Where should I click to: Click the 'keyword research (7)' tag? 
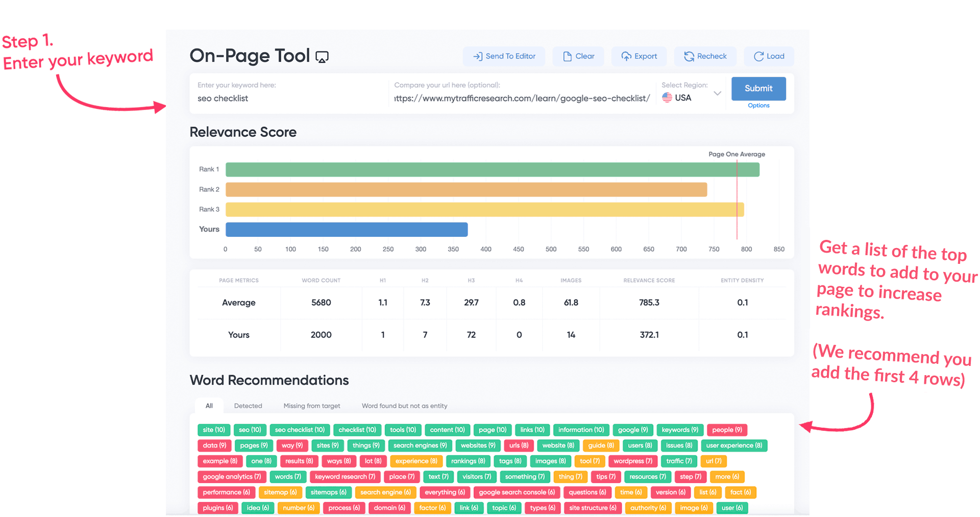pos(345,477)
